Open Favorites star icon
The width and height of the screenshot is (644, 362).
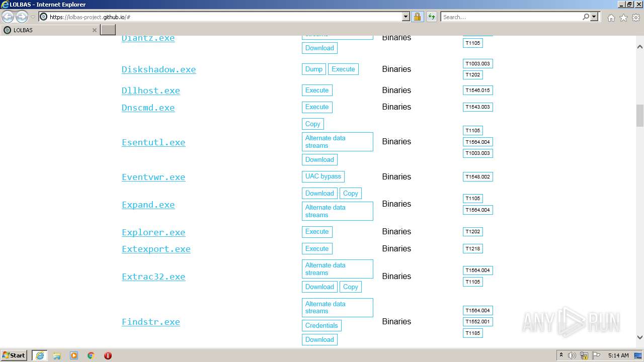click(x=623, y=18)
